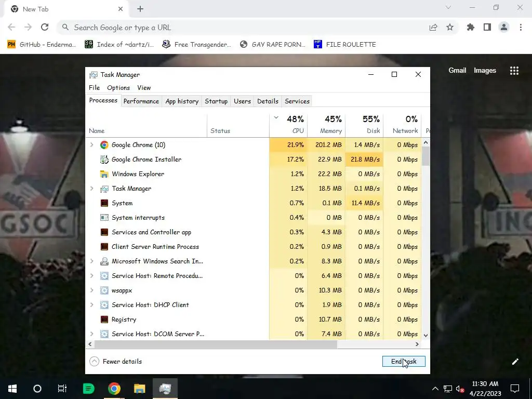
Task: Close the New Tab tab
Action: (121, 9)
